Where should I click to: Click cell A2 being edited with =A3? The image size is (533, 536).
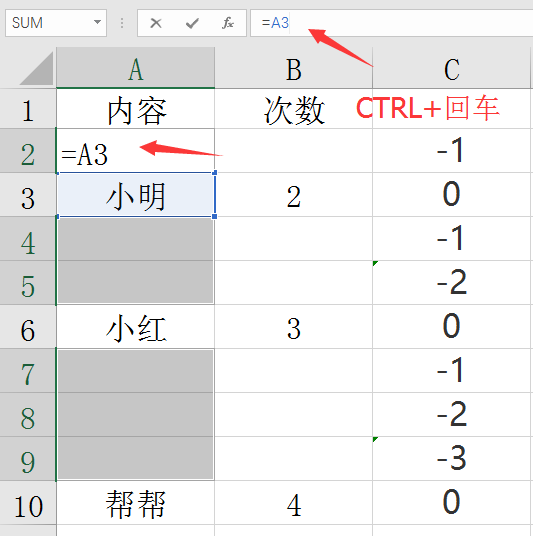coord(136,151)
